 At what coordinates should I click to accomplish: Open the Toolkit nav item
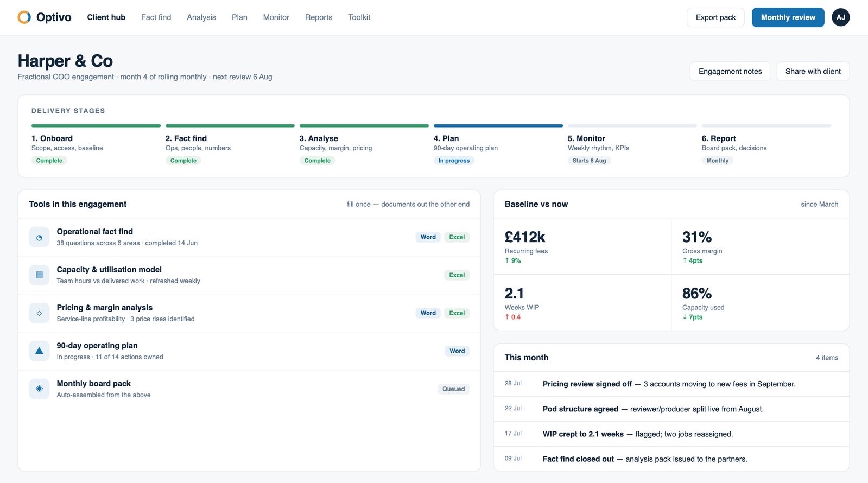[x=359, y=17]
